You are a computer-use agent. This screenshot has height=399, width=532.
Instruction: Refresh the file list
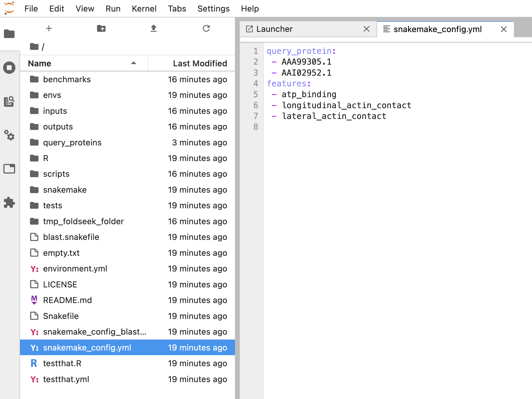pos(206,28)
